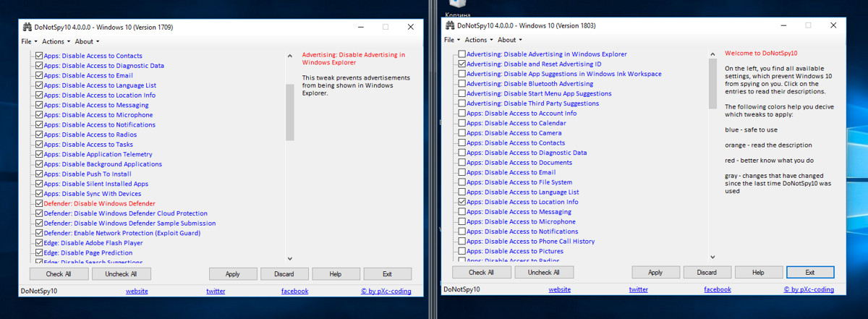This screenshot has width=868, height=319.
Task: Open the Actions menu in the Version 1709 window
Action: 55,41
